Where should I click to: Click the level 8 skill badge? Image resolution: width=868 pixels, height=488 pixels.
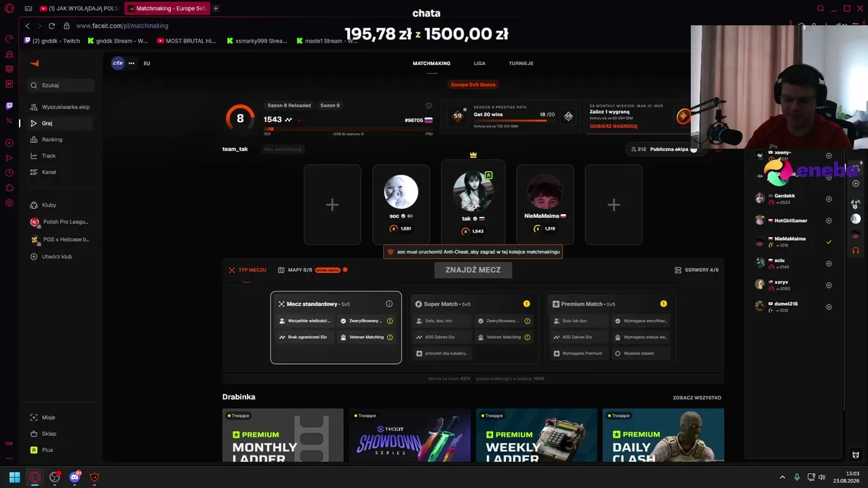240,119
